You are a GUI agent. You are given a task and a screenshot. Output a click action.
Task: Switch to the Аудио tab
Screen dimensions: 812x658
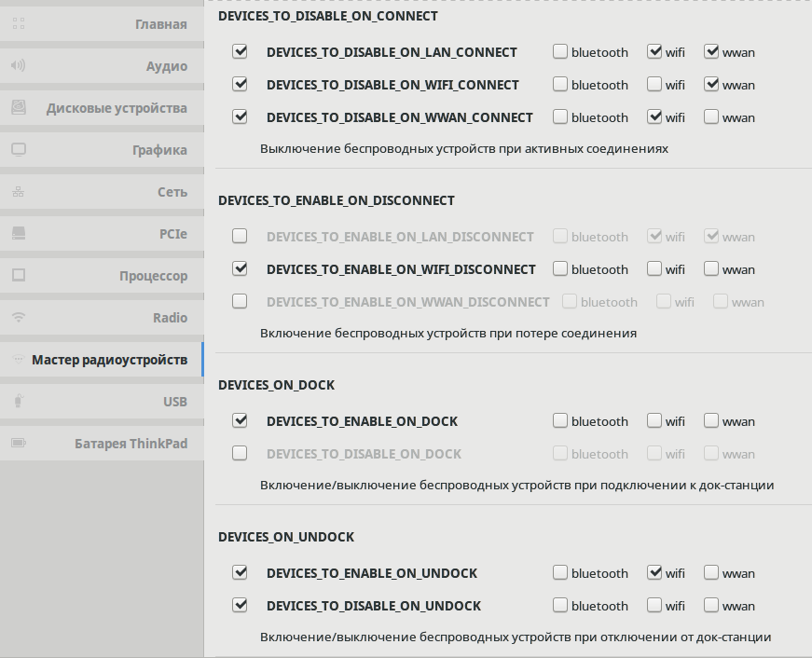coord(102,66)
